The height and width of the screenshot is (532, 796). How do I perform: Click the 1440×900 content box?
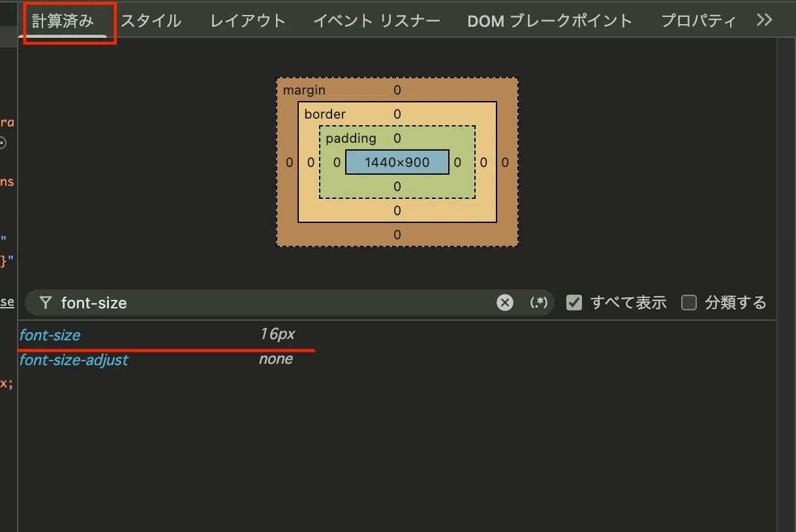[x=397, y=162]
